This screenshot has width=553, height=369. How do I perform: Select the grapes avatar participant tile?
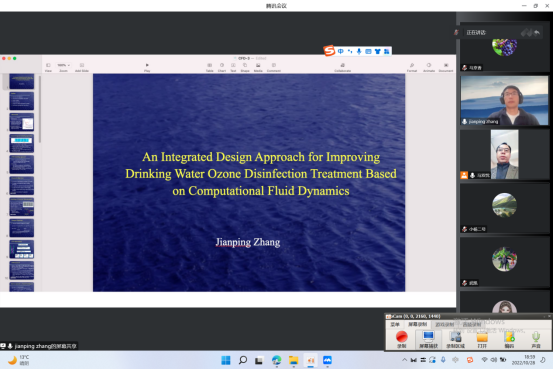click(x=504, y=47)
